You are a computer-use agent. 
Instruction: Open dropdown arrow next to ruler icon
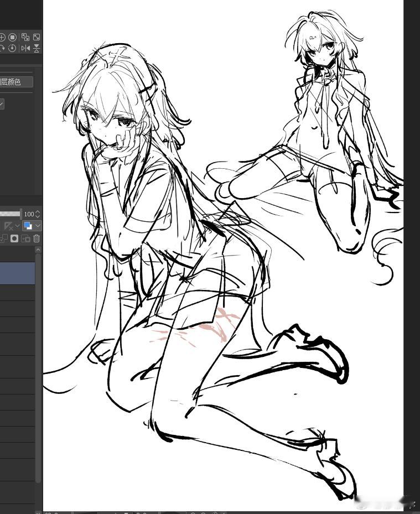coord(17,226)
